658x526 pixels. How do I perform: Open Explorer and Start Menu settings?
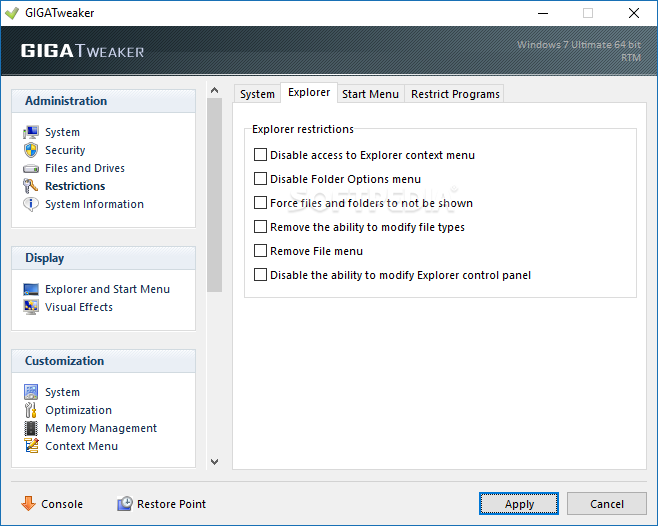click(107, 289)
